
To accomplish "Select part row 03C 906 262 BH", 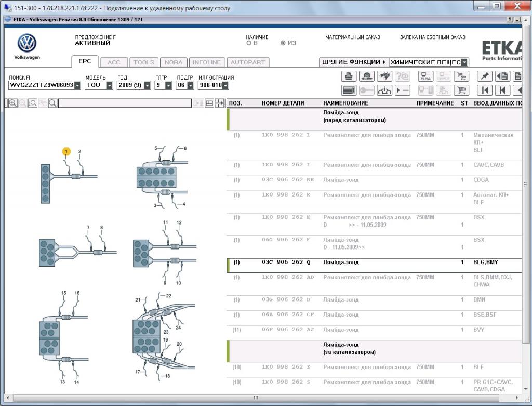I will (374, 183).
